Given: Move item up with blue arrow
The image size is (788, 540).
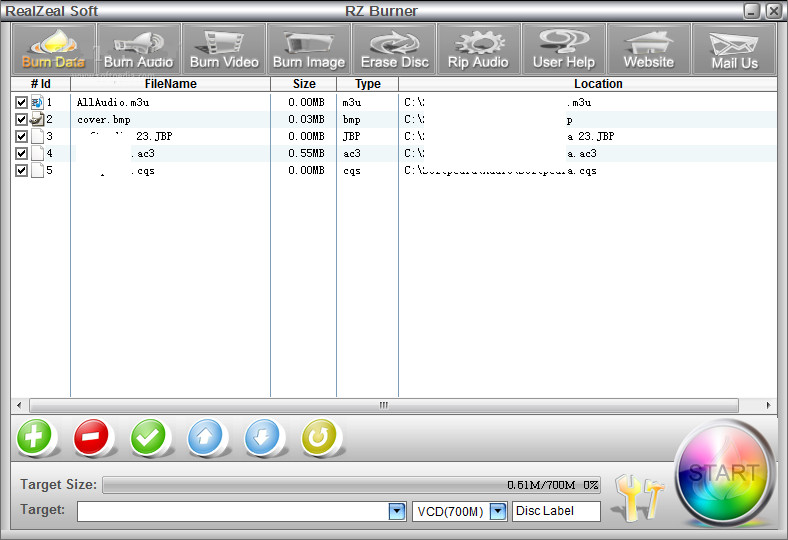Looking at the screenshot, I should [205, 437].
